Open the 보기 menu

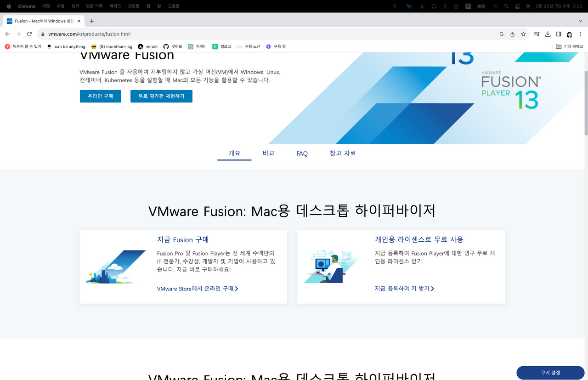point(75,6)
